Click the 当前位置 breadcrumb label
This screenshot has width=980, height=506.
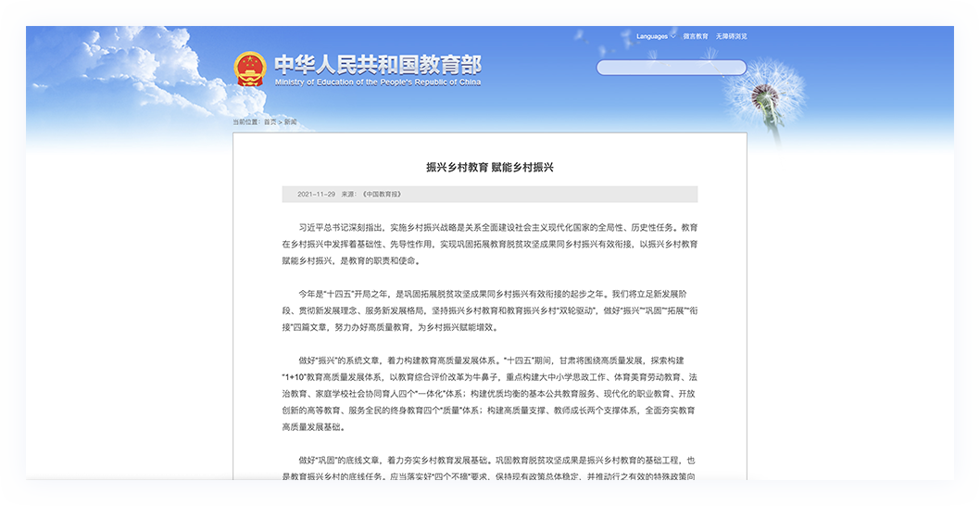(x=247, y=122)
